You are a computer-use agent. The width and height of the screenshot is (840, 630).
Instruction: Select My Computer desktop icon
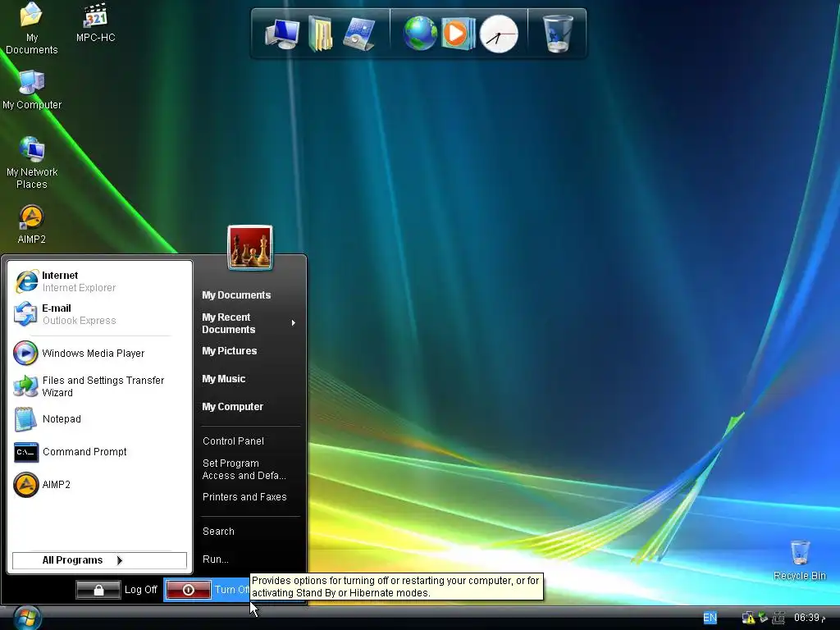pyautogui.click(x=32, y=89)
